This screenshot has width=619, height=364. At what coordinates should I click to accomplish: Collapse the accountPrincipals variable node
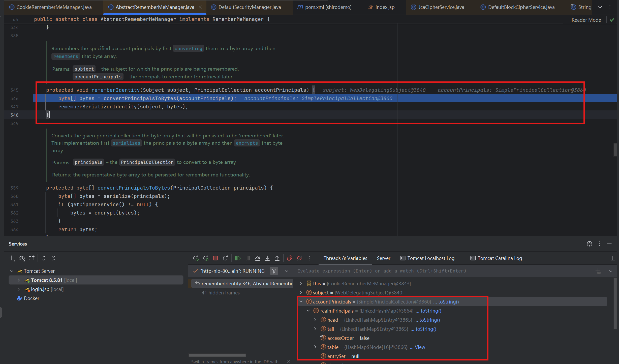coord(301,302)
